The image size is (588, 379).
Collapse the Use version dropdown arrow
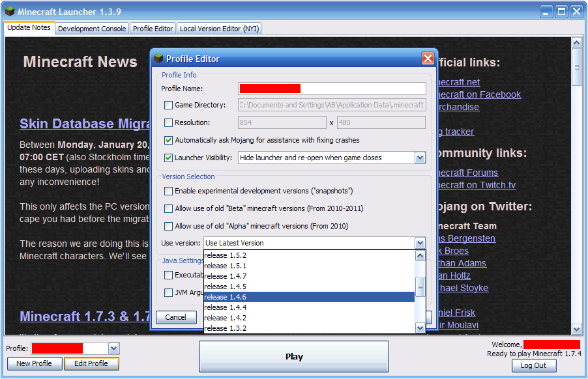click(420, 243)
